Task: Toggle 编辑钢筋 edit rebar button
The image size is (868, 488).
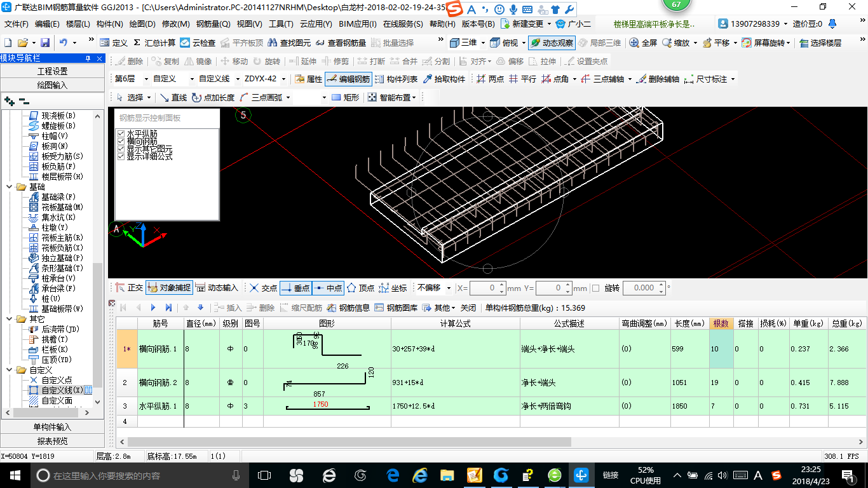Action: (x=348, y=79)
